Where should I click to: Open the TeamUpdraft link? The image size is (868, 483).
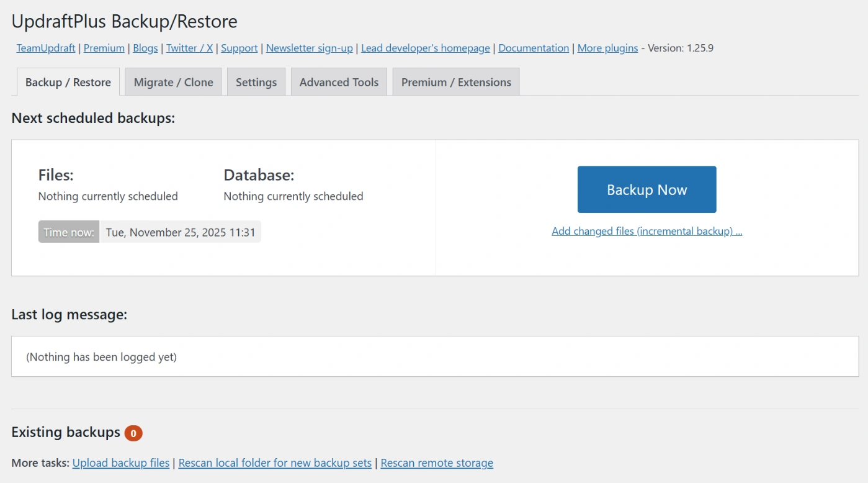[x=46, y=48]
